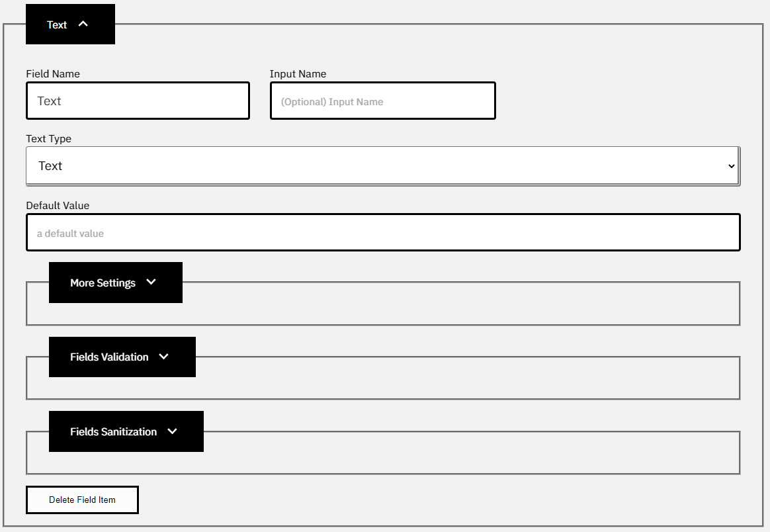Expand the Fields Validation section
Screen dimensions: 770x532
point(122,357)
